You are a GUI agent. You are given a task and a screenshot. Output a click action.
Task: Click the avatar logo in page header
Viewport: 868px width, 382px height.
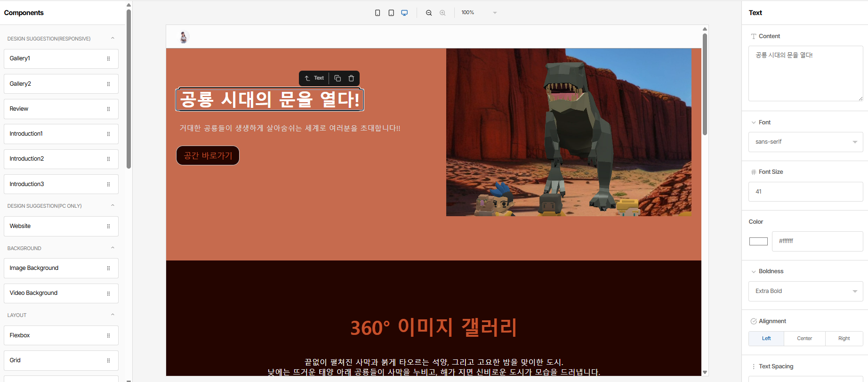[x=184, y=37]
